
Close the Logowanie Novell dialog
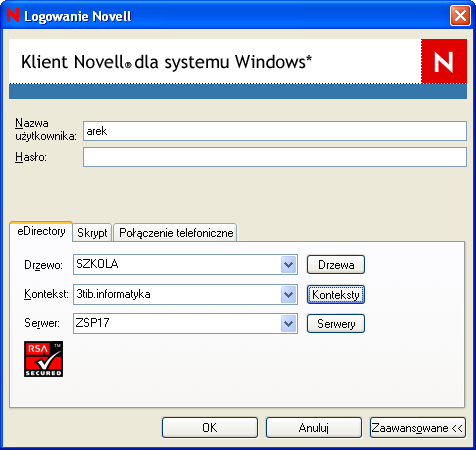click(460, 15)
